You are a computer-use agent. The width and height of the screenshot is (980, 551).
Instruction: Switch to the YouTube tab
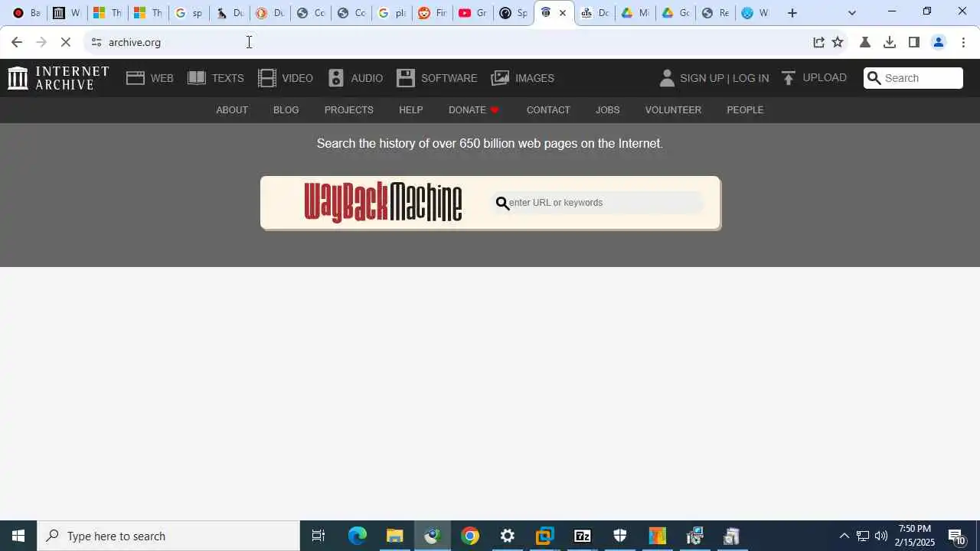point(472,13)
